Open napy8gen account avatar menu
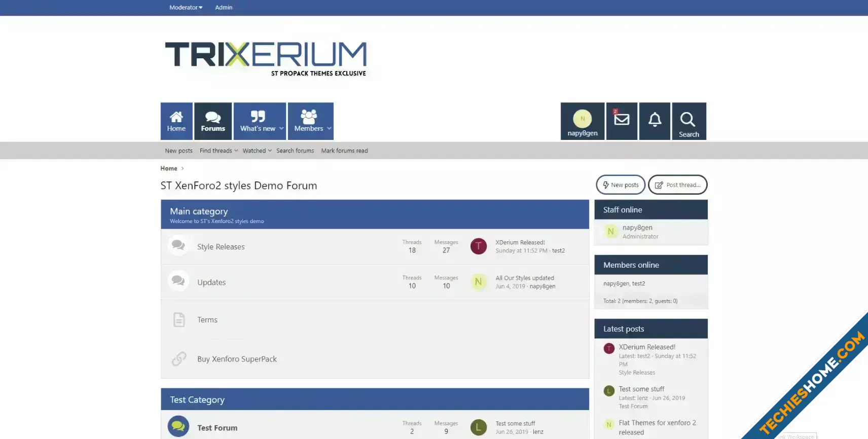The image size is (868, 439). tap(583, 121)
